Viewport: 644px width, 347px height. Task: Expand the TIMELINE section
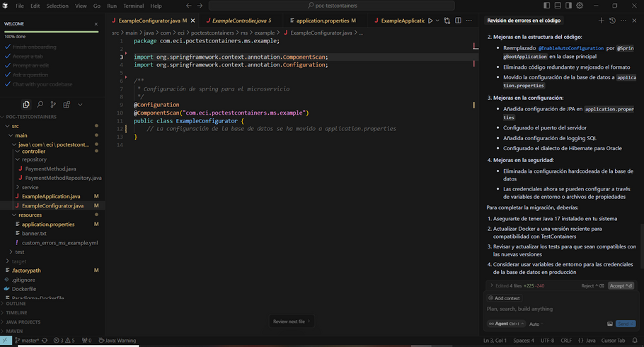pos(16,313)
